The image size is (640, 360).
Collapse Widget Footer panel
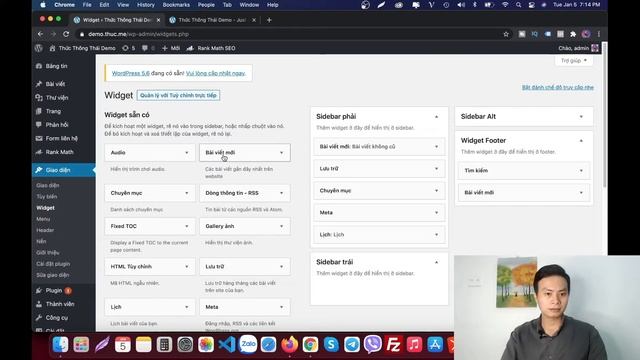[x=581, y=141]
